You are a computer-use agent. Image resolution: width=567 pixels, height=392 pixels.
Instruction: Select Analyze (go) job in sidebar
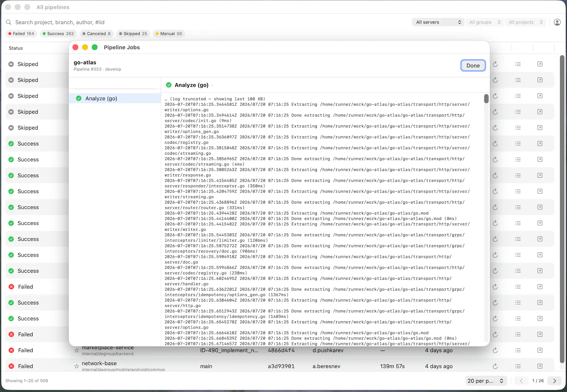tap(115, 98)
